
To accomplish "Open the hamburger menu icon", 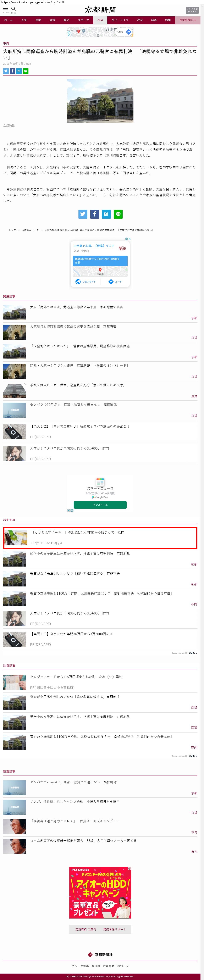I will (5, 8).
